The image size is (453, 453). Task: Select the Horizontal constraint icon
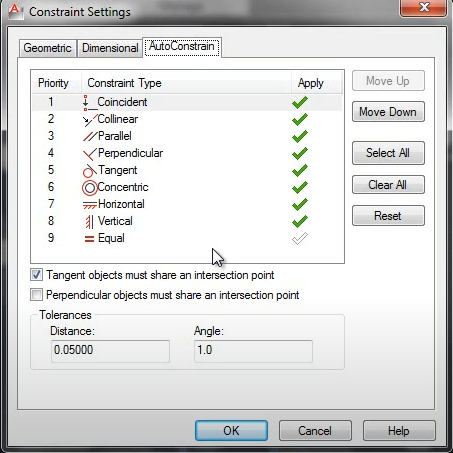tap(90, 204)
